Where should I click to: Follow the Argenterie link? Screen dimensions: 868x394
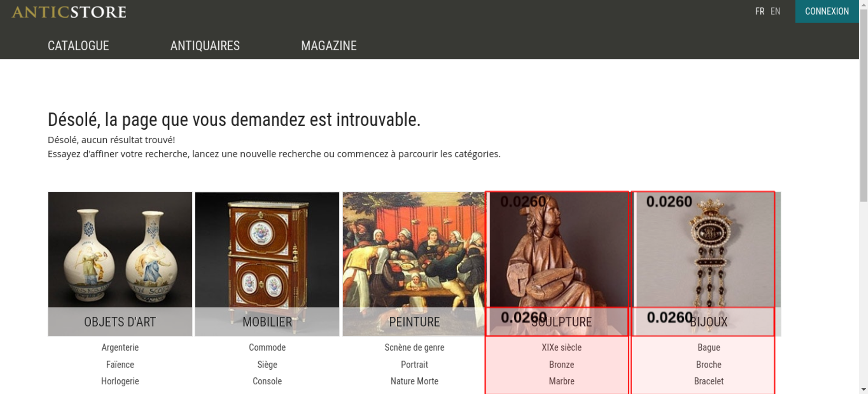(x=120, y=348)
